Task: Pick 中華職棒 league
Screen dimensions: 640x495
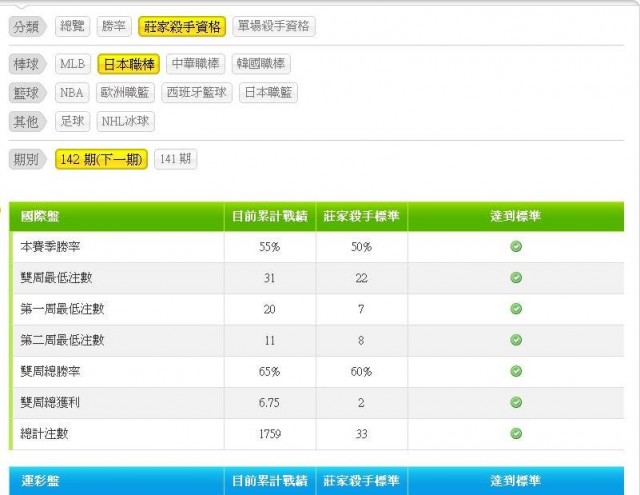Action: coord(196,64)
